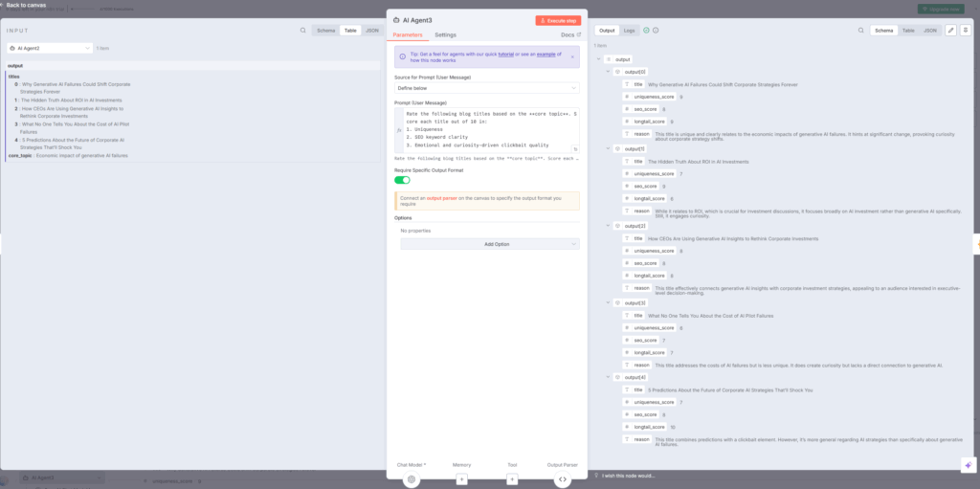Click the search icon in the output panel
The width and height of the screenshot is (980, 489).
[859, 31]
